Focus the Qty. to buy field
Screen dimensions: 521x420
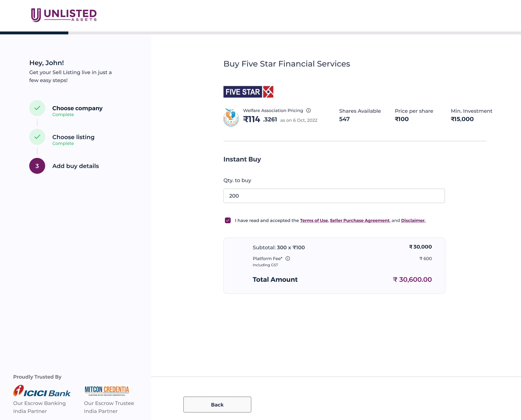[x=334, y=196]
